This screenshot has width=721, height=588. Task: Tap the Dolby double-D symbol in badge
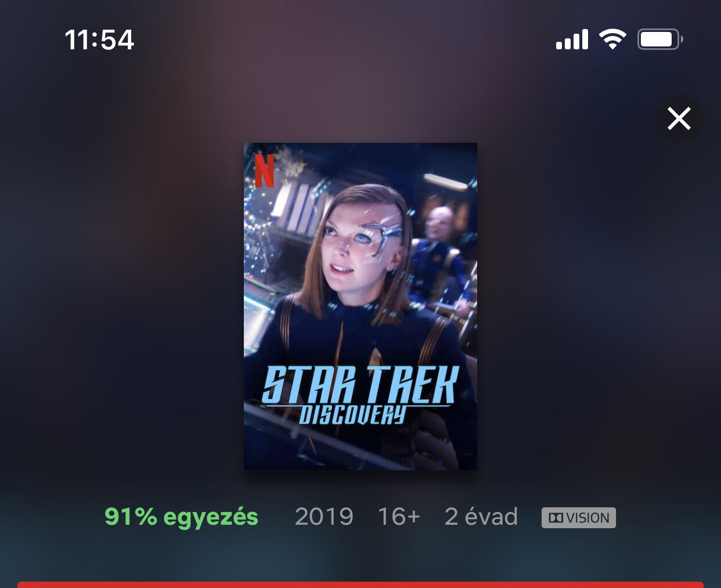pyautogui.click(x=556, y=518)
